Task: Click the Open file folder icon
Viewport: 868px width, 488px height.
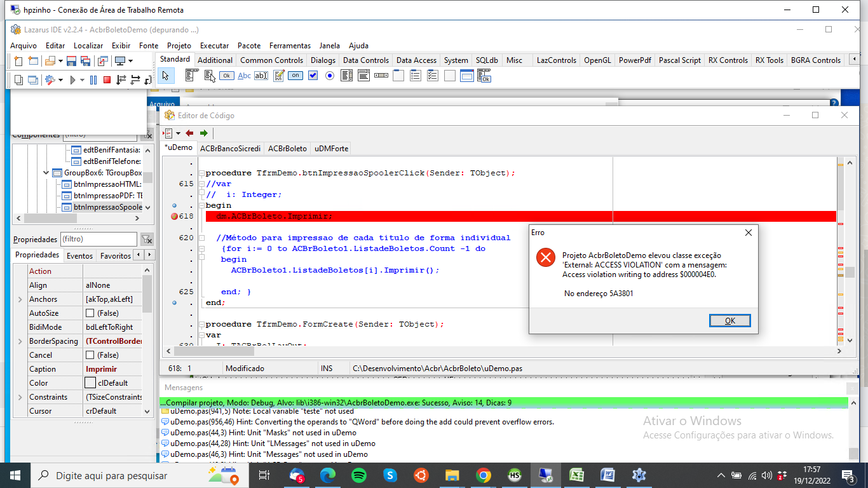Action: point(51,61)
